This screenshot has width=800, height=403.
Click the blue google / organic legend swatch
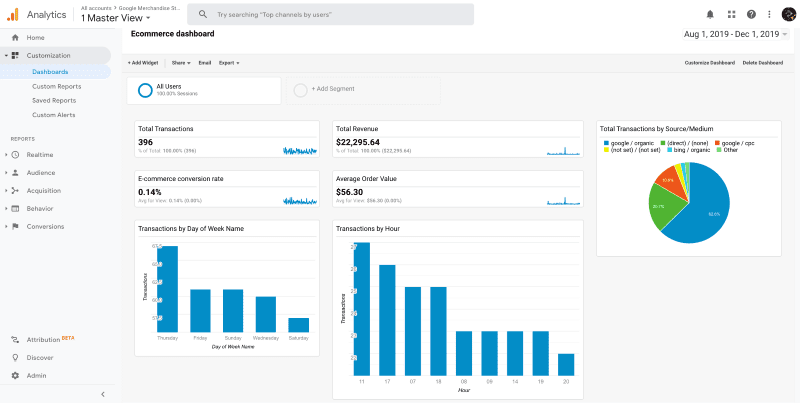pyautogui.click(x=606, y=143)
